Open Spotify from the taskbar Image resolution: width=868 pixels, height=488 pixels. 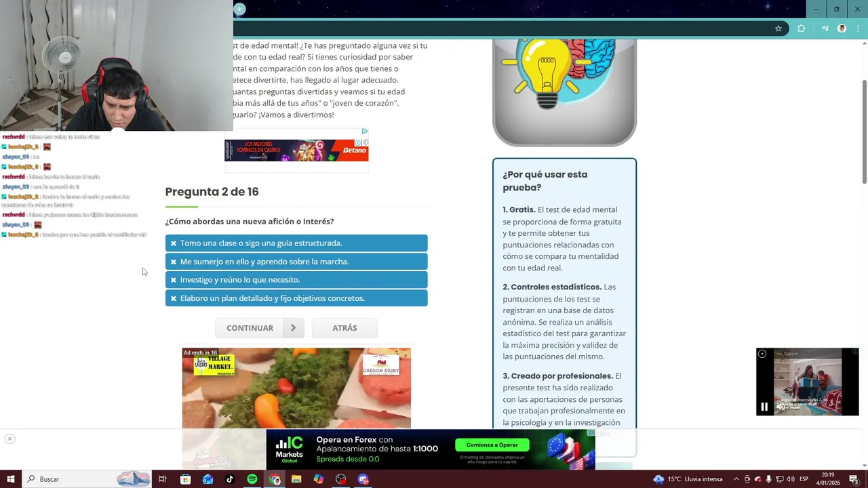coord(252,479)
